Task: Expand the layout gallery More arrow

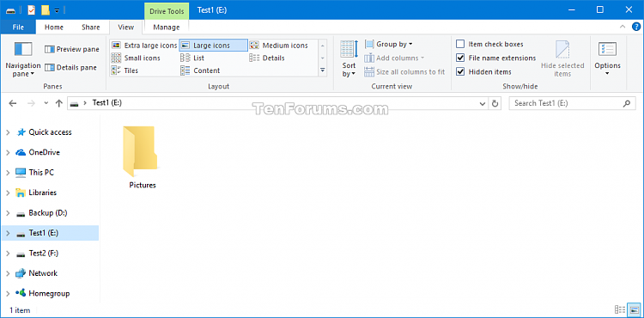Action: coord(322,70)
